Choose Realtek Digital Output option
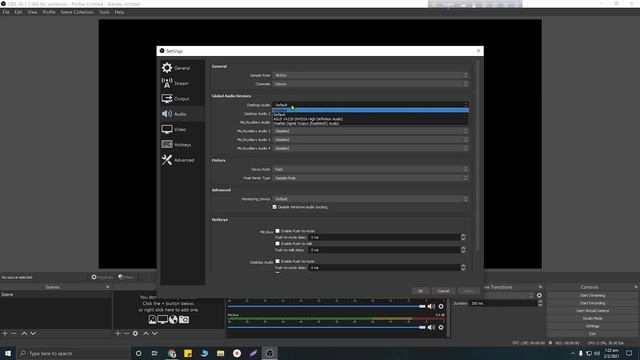The width and height of the screenshot is (640, 360). click(x=371, y=123)
